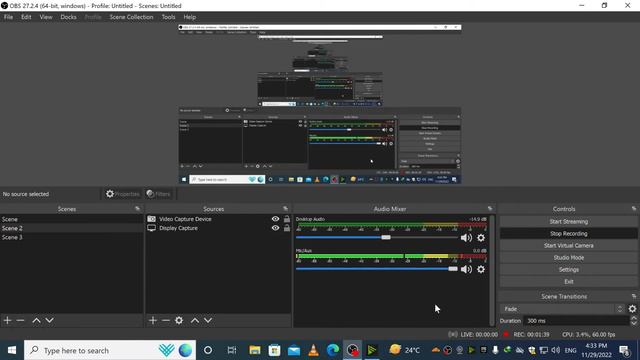Select Scene 2 in Scenes list
Viewport: 640px width, 360px height.
pos(71,228)
